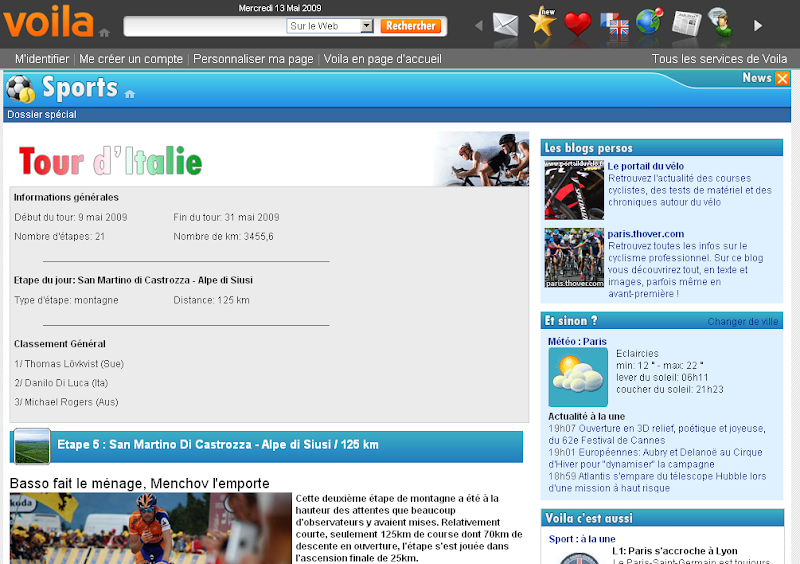Screen dimensions: 800x564
Task: Click the Et sinon ? header
Action: click(571, 321)
